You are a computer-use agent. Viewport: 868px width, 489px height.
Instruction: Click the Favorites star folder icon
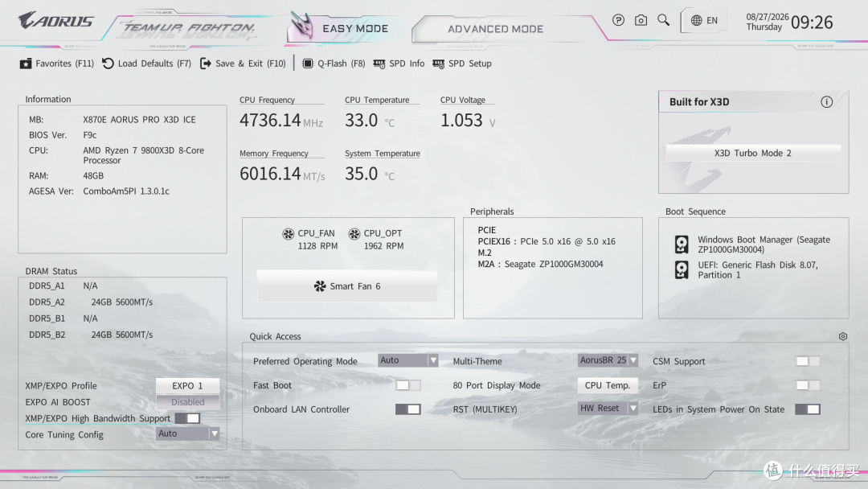click(26, 64)
